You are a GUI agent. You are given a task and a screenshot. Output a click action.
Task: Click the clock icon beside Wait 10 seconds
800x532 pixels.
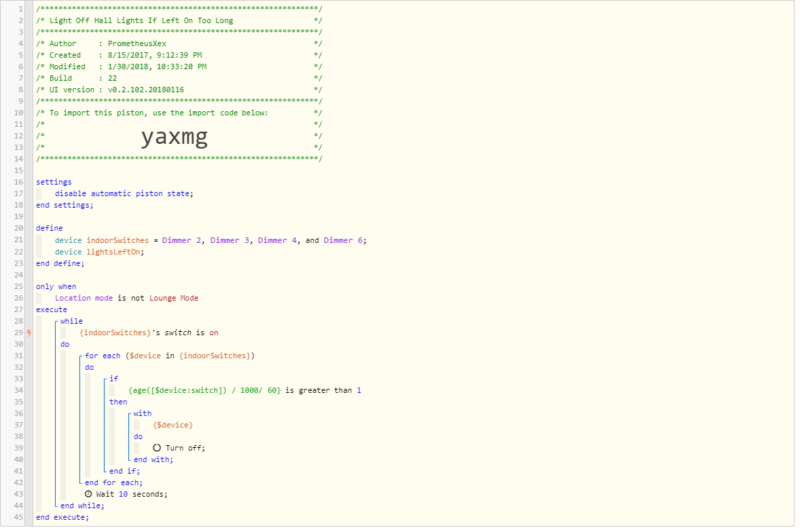pyautogui.click(x=88, y=494)
